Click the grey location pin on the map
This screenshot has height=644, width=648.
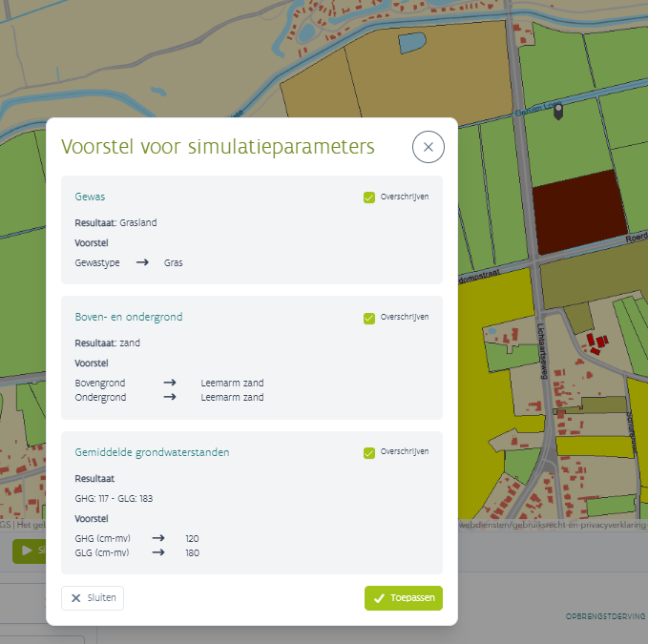coord(558,112)
